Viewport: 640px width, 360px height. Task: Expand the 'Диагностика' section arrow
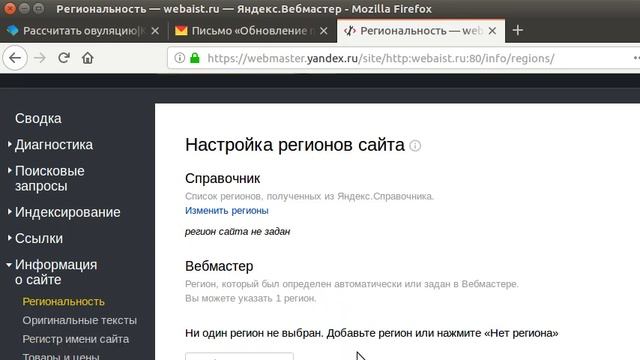[9, 144]
